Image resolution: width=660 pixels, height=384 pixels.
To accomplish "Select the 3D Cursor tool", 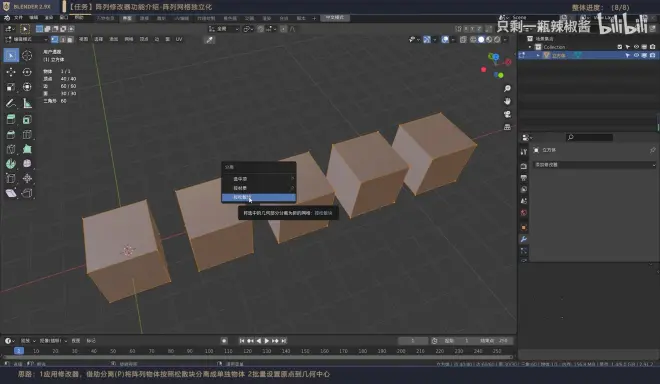I will pos(27,55).
